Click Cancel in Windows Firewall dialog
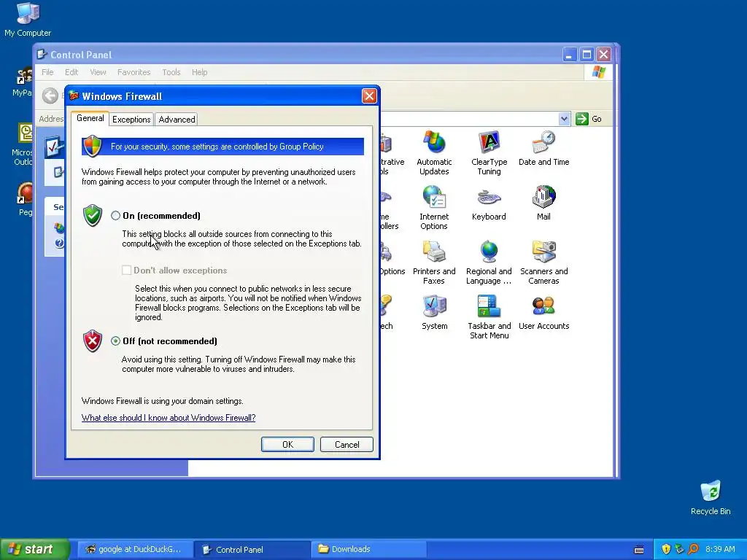 (x=347, y=444)
